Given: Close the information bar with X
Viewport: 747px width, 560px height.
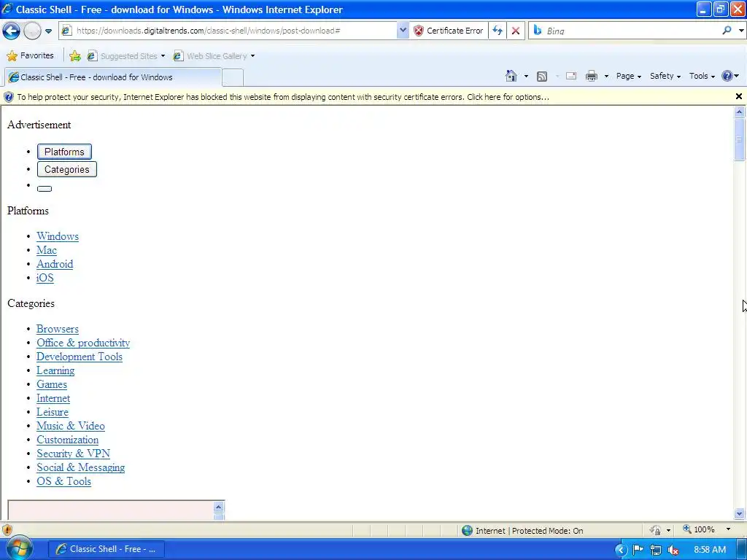Looking at the screenshot, I should 739,97.
